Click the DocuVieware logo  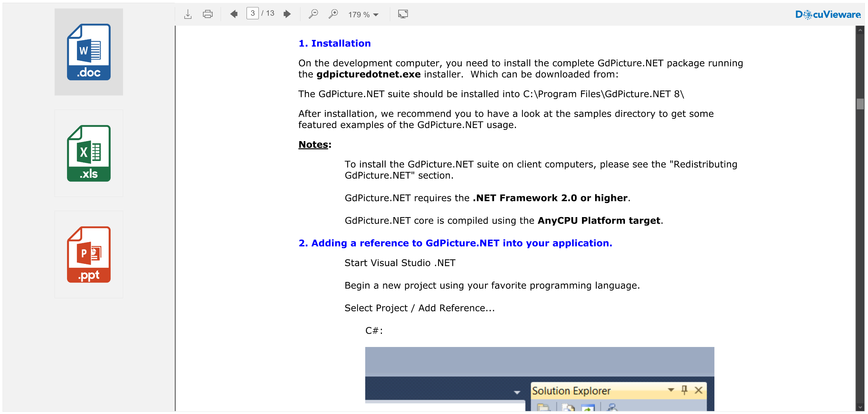(x=828, y=14)
